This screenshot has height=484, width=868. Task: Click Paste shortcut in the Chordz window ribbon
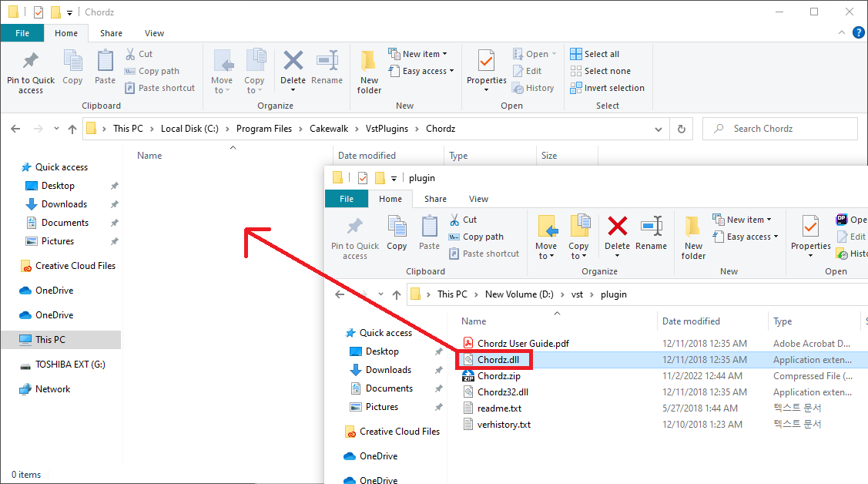click(x=159, y=88)
